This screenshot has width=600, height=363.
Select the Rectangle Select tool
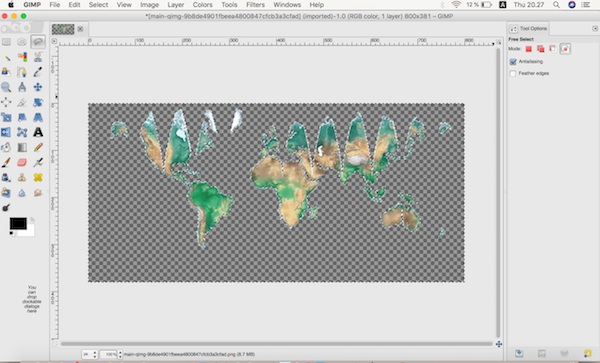point(6,42)
